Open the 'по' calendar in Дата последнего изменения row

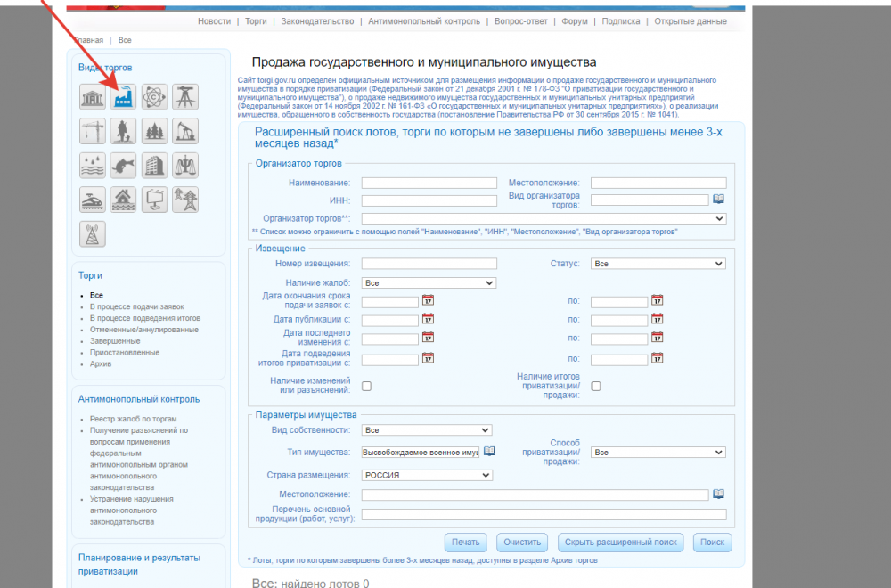pyautogui.click(x=657, y=338)
